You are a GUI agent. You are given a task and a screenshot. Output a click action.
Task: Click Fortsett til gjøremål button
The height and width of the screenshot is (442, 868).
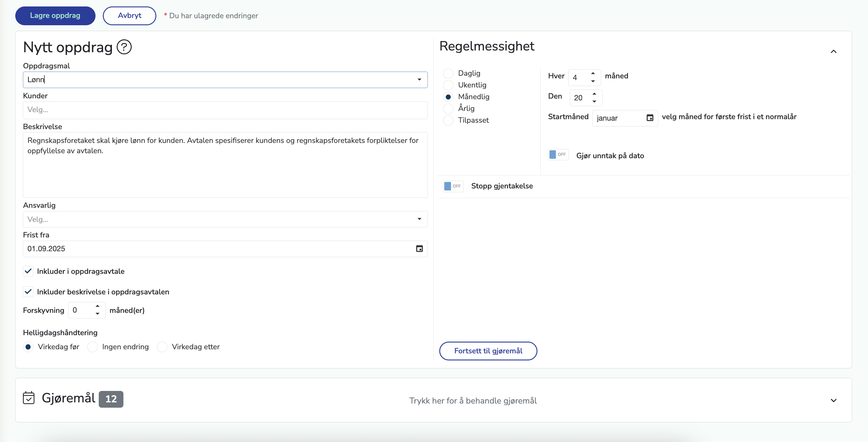pos(488,351)
